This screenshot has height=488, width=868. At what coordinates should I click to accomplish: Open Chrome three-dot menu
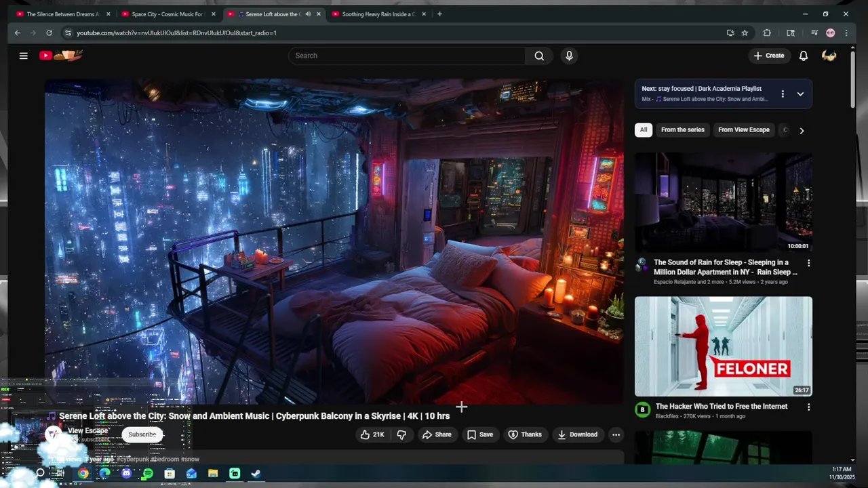846,33
